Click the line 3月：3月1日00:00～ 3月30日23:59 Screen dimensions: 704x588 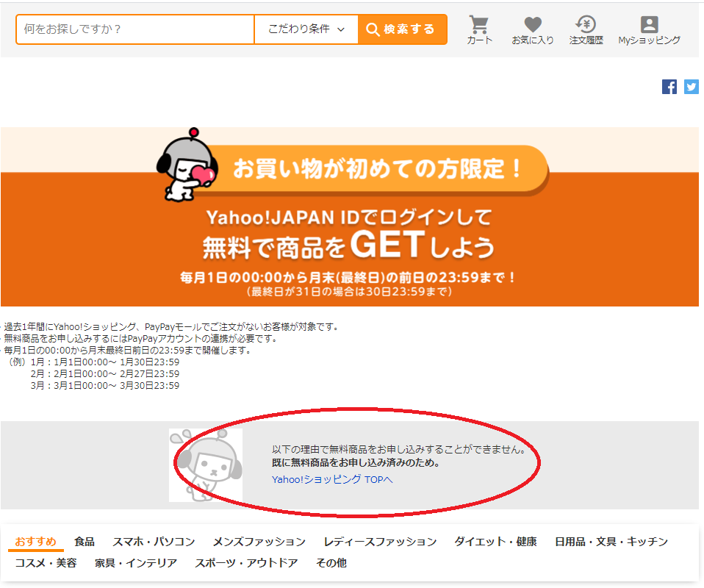pyautogui.click(x=105, y=385)
